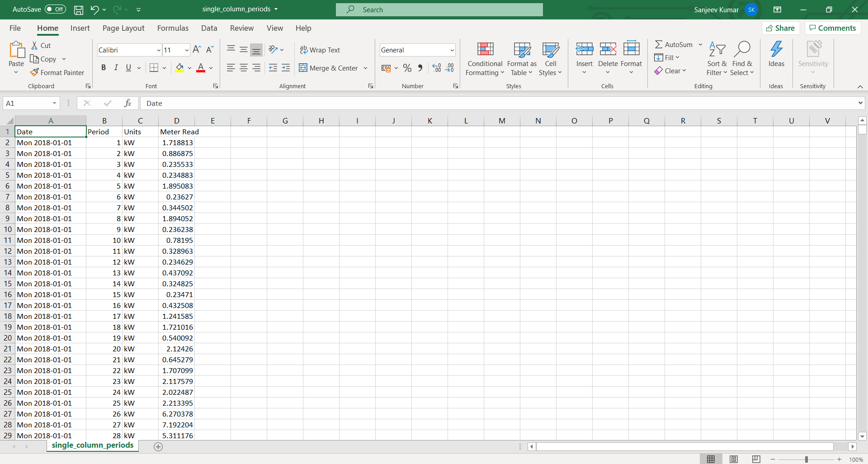Toggle Bottom Align vertical alignment

point(256,50)
